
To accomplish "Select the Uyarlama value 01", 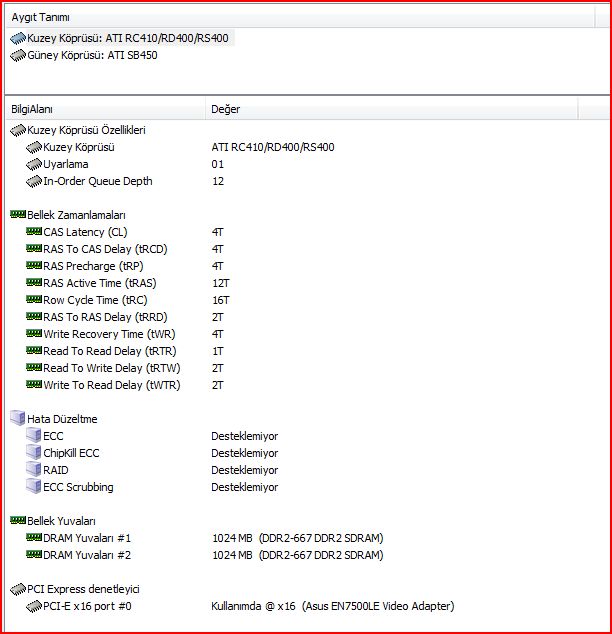I will click(x=217, y=164).
